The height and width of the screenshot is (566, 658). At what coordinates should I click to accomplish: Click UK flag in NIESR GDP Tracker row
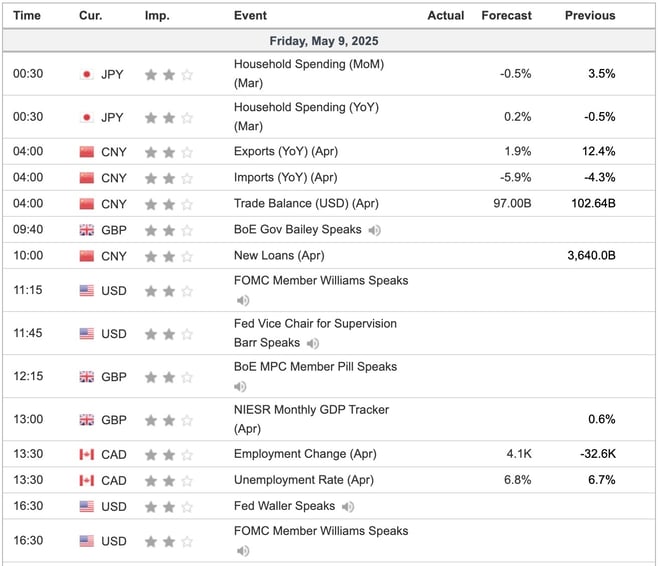pos(86,420)
